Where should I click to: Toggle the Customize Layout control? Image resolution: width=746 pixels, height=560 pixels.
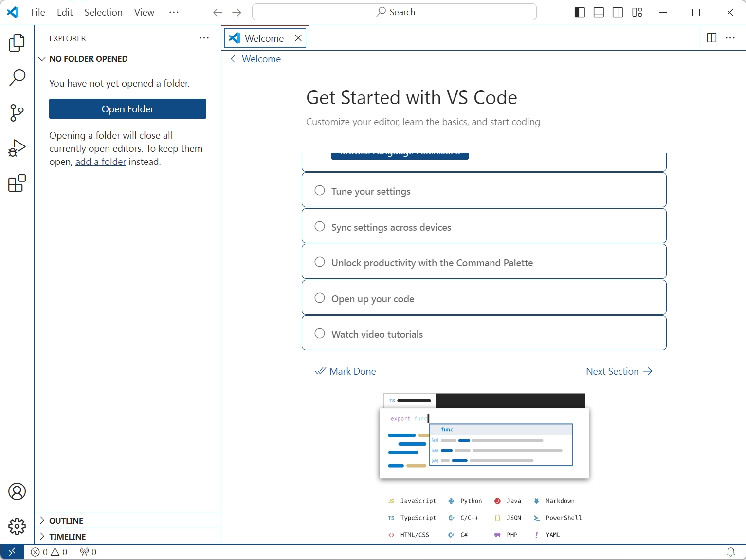tap(637, 12)
